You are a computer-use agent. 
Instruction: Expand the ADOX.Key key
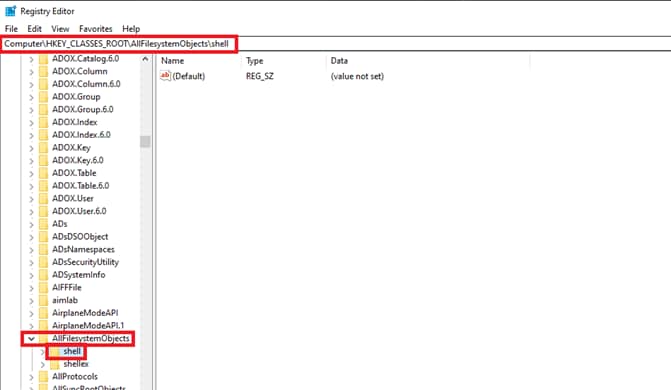click(31, 148)
